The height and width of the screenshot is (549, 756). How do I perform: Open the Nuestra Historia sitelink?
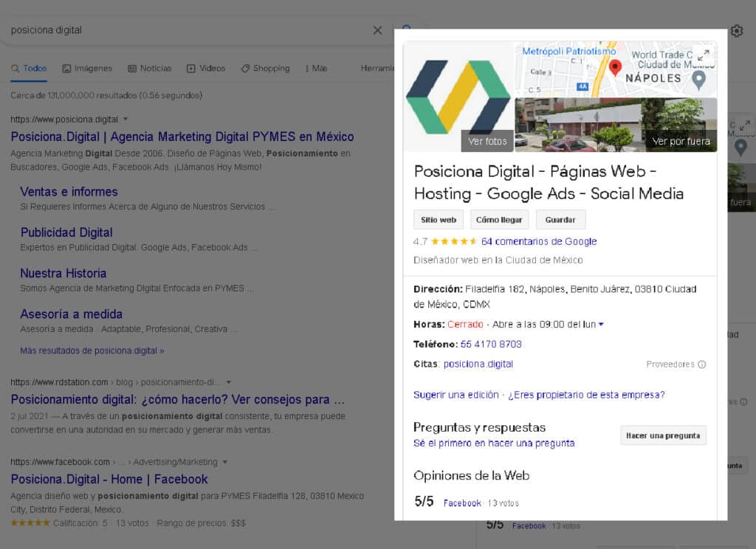coord(63,273)
